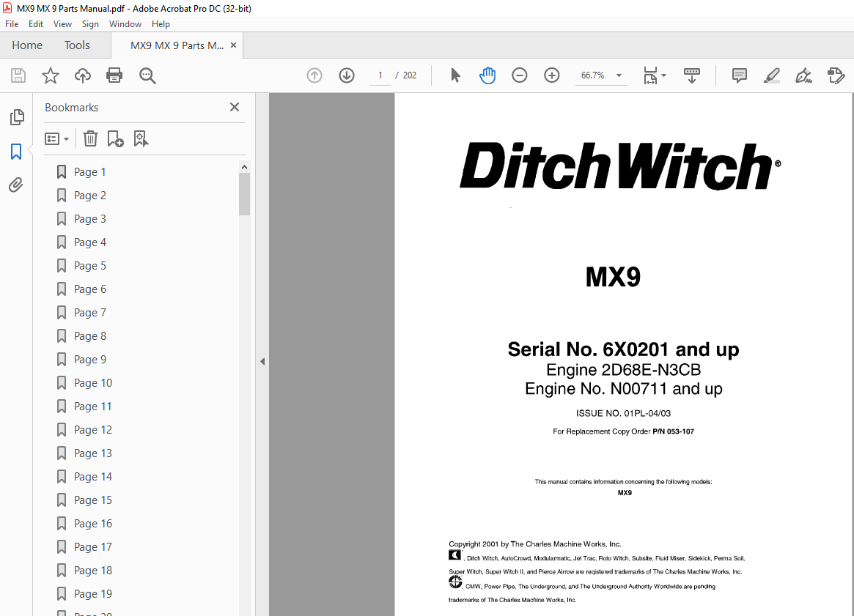The height and width of the screenshot is (616, 854).
Task: Select MX9 MX 9 Parts document tab
Action: [177, 45]
